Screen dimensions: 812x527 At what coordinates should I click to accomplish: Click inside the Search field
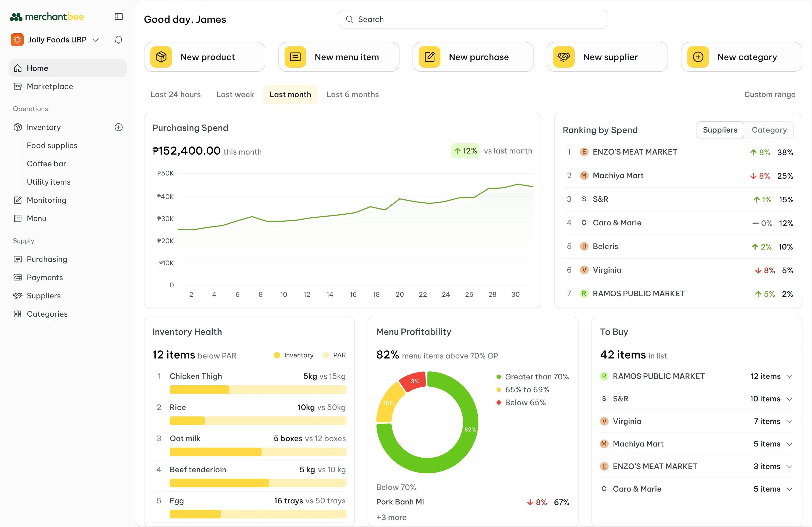click(x=473, y=19)
